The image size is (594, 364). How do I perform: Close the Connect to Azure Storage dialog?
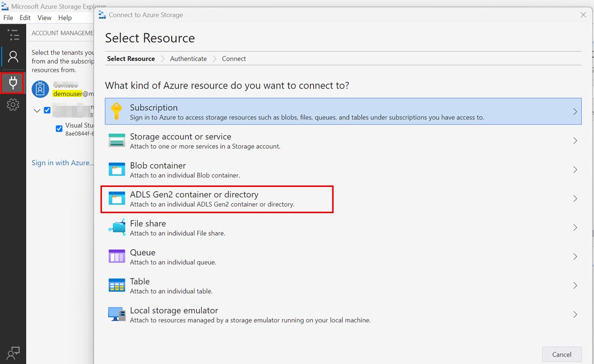[x=583, y=15]
